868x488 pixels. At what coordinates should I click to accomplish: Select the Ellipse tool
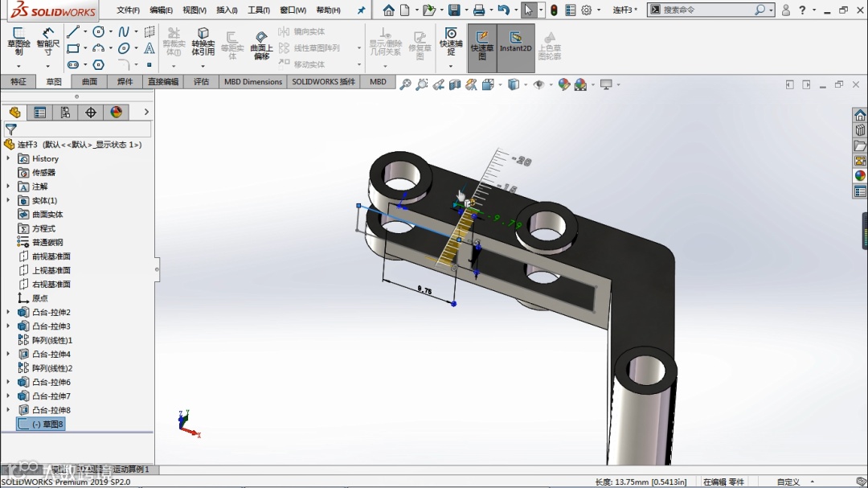[124, 49]
